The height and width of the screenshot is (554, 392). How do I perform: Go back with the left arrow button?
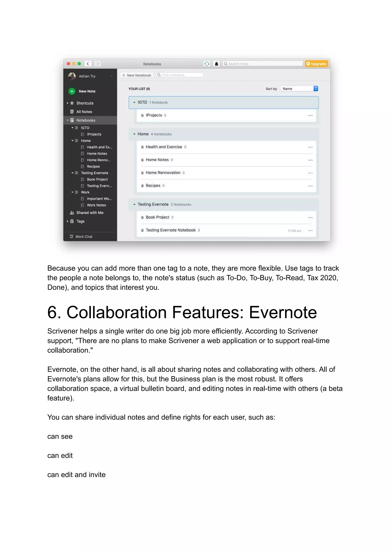pyautogui.click(x=88, y=64)
